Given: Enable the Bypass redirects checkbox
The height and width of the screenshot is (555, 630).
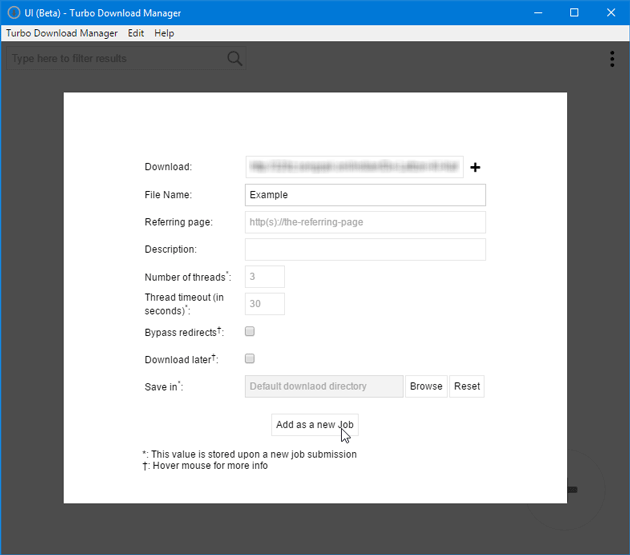Looking at the screenshot, I should click(x=250, y=331).
